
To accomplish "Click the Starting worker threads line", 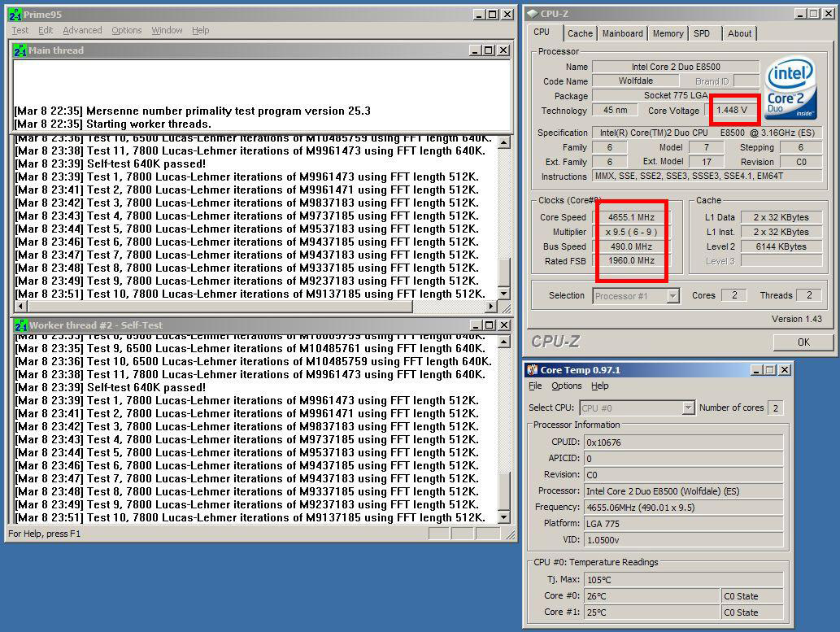I will click(x=113, y=124).
